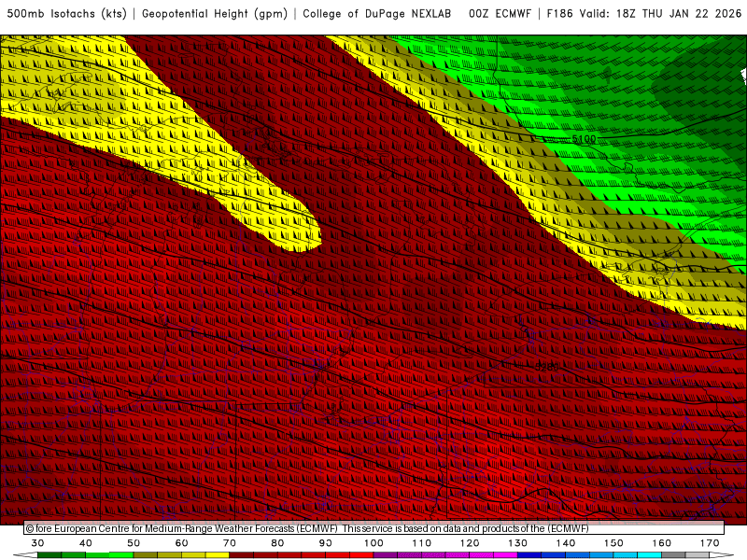This screenshot has height=560, width=747.
Task: Click the legend value 170
Action: [x=710, y=543]
